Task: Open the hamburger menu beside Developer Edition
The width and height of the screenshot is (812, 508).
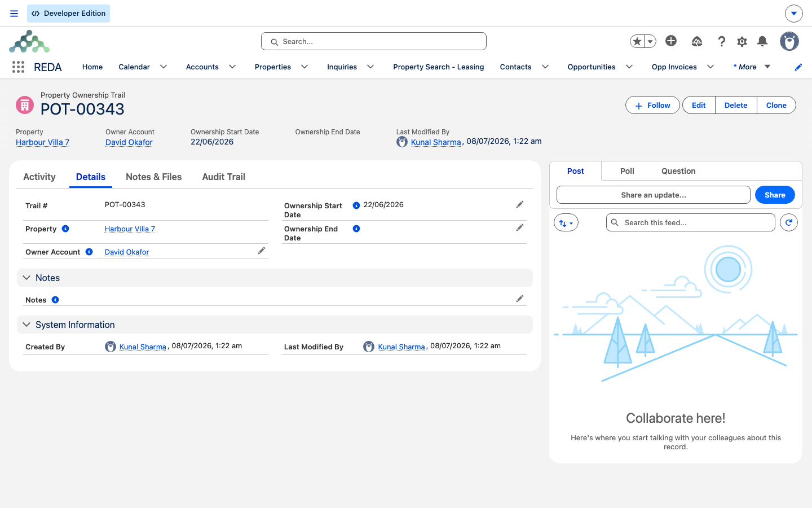Action: pyautogui.click(x=14, y=14)
